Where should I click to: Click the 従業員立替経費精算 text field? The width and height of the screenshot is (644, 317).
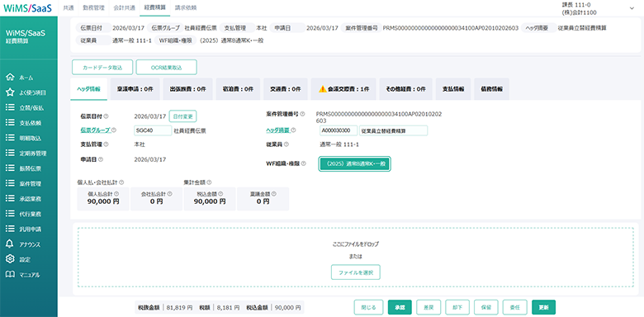pyautogui.click(x=394, y=130)
